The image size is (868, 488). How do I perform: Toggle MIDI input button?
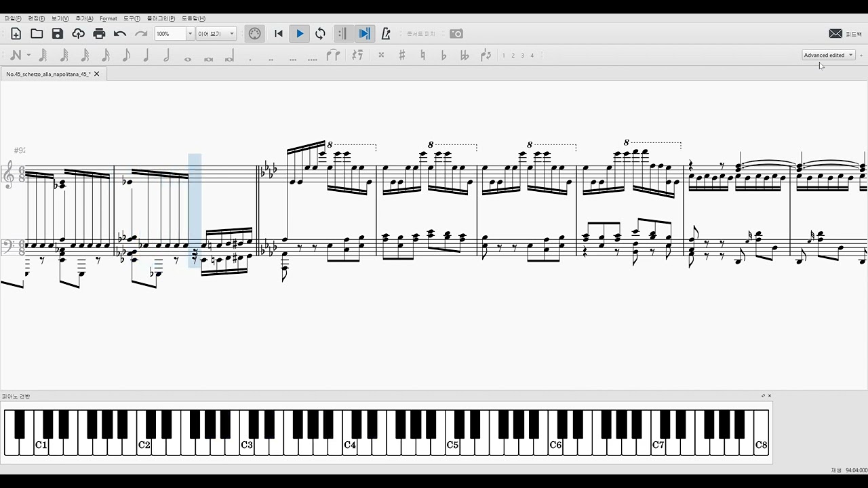point(254,33)
